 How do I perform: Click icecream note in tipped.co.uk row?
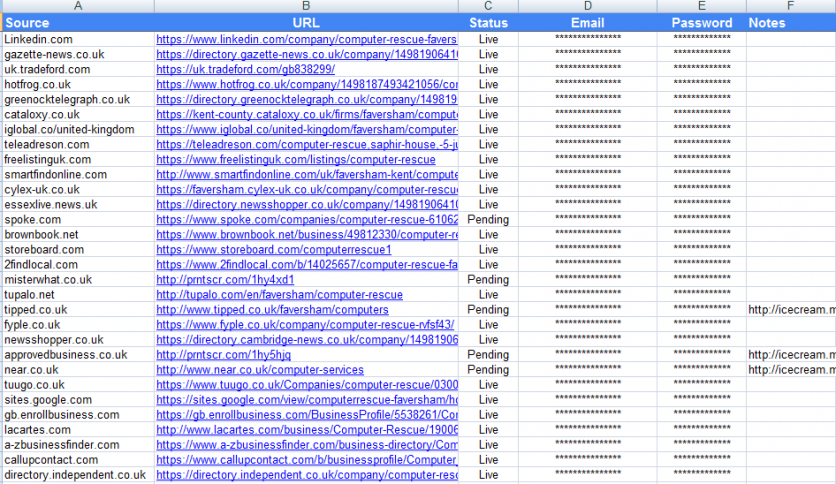[x=791, y=310]
